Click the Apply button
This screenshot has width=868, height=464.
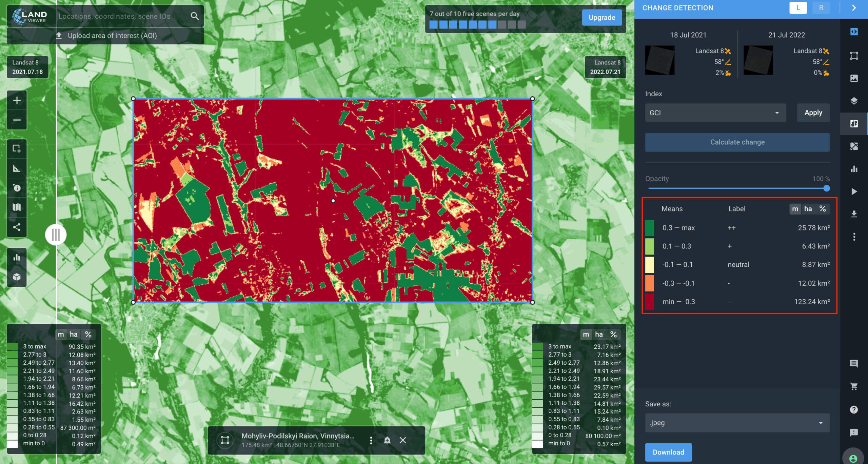813,113
